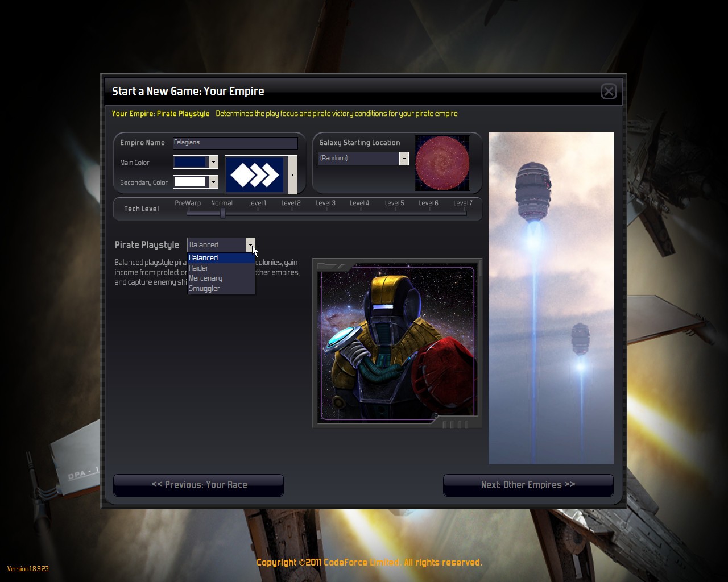Set Tech Level slider to Level 3
This screenshot has width=728, height=582.
click(x=326, y=213)
